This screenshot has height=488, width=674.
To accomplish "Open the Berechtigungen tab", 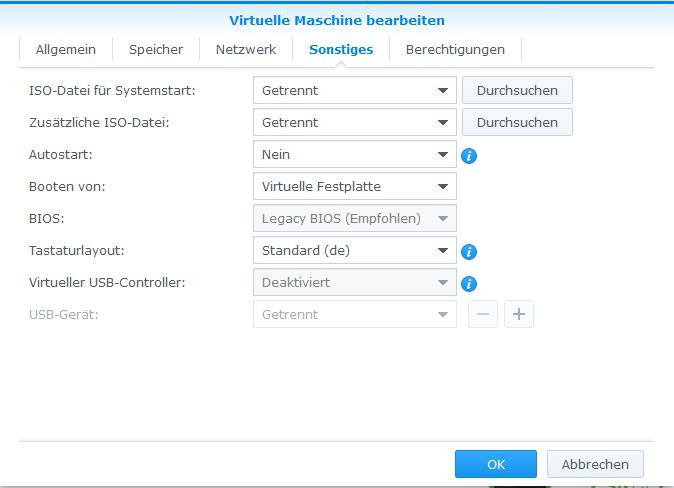I will 455,49.
